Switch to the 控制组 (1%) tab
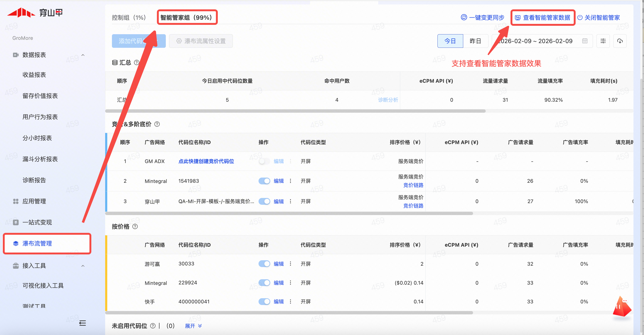The height and width of the screenshot is (335, 644). tap(129, 18)
